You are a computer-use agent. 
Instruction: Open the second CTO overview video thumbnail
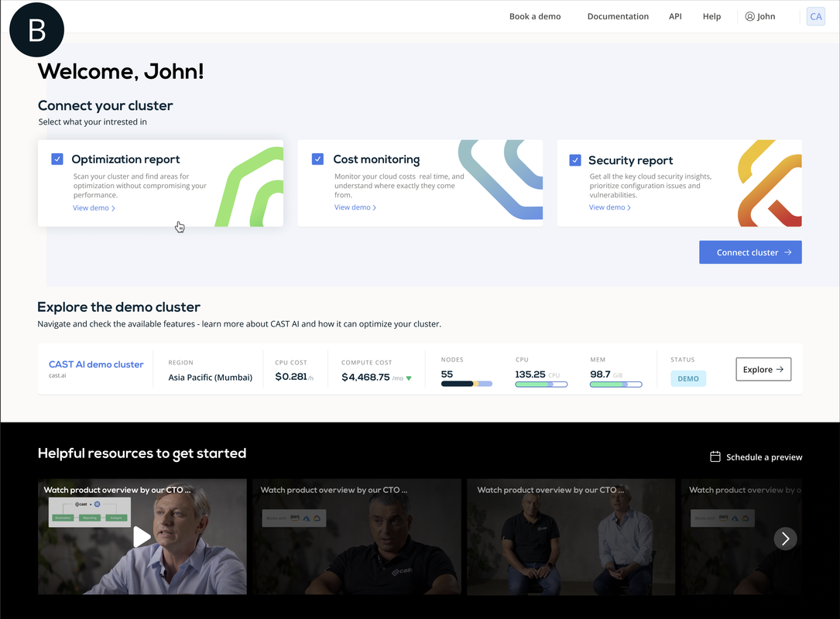click(x=357, y=536)
